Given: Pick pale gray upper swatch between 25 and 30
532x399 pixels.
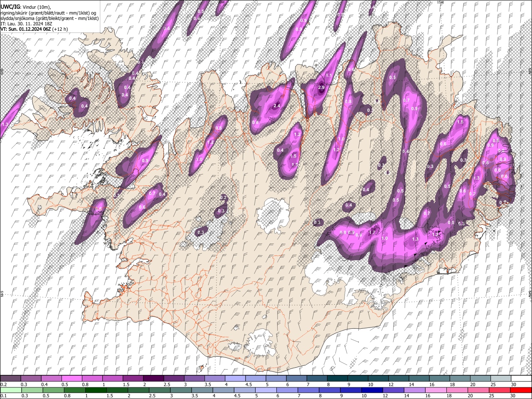Looking at the screenshot, I should 500,379.
